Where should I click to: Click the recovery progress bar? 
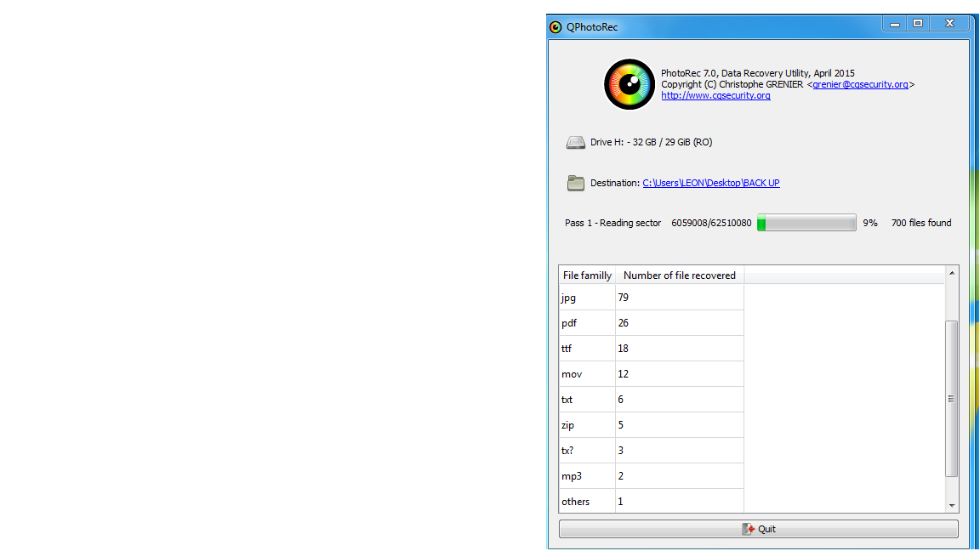pos(806,223)
